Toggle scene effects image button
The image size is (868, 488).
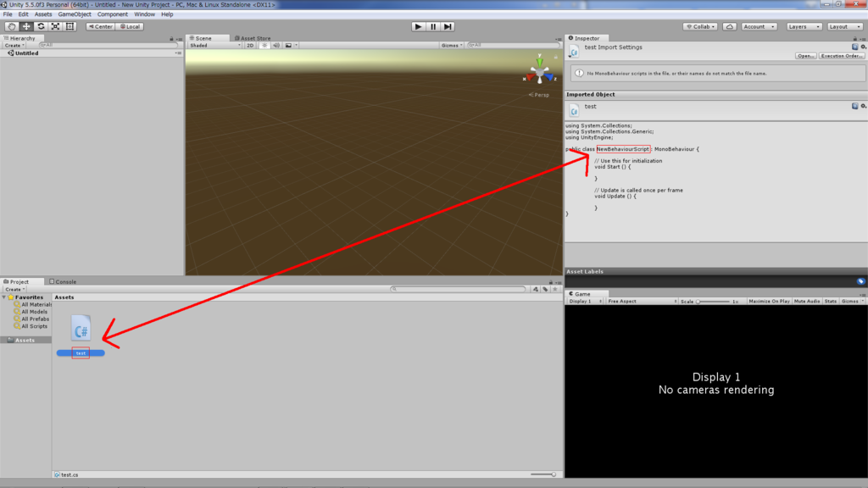pos(288,46)
